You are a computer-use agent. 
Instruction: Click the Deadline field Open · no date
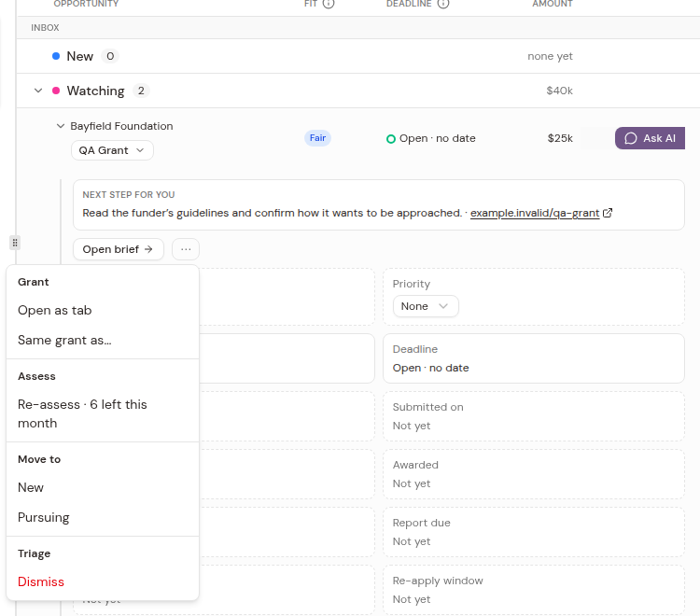(534, 358)
